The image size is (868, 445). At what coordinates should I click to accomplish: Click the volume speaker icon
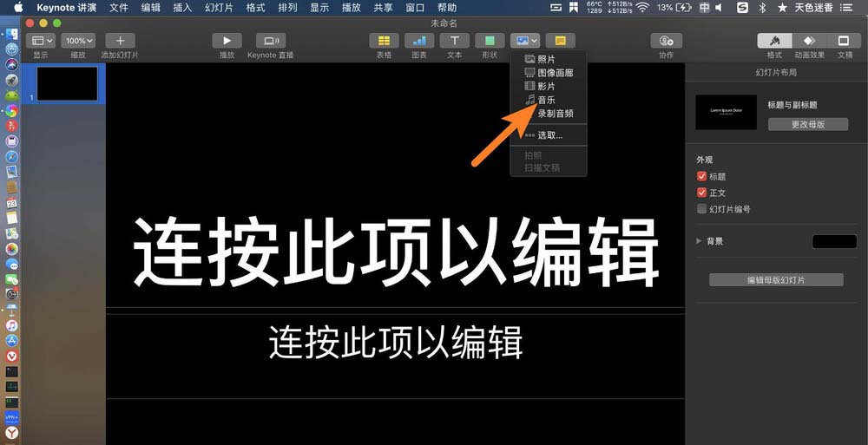(719, 8)
